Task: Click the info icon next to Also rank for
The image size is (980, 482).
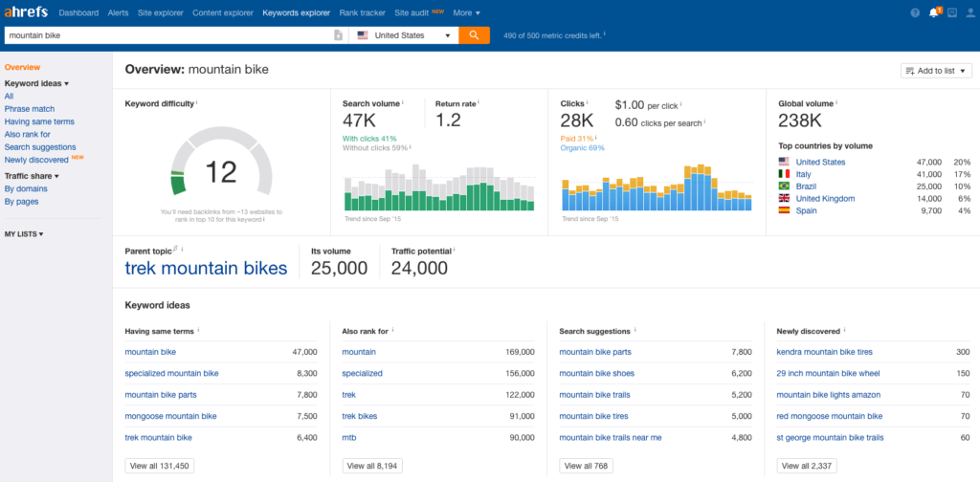Action: coord(393,330)
